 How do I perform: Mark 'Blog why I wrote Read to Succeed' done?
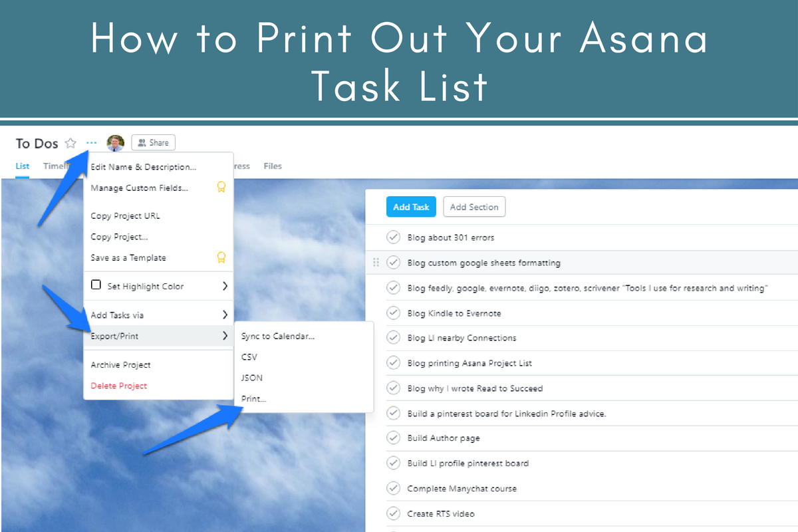(x=393, y=388)
